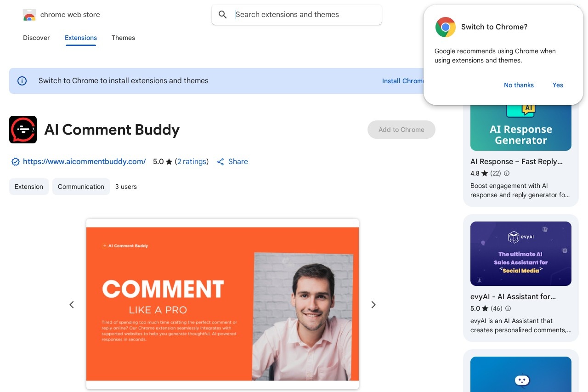This screenshot has height=392, width=588.
Task: Click the chrome web store title text
Action: [70, 15]
